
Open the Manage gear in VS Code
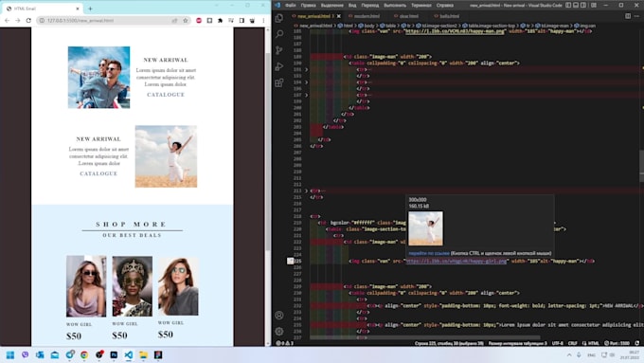point(279,331)
